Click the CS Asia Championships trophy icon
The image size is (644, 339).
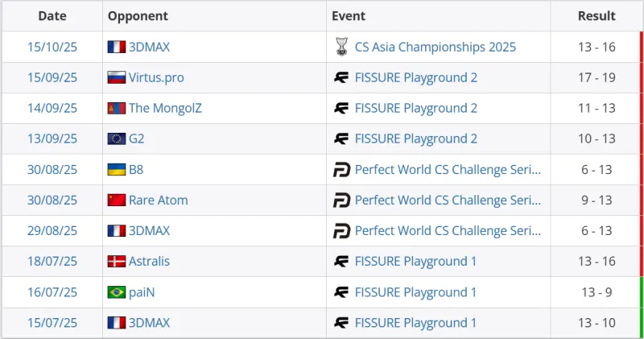click(341, 48)
